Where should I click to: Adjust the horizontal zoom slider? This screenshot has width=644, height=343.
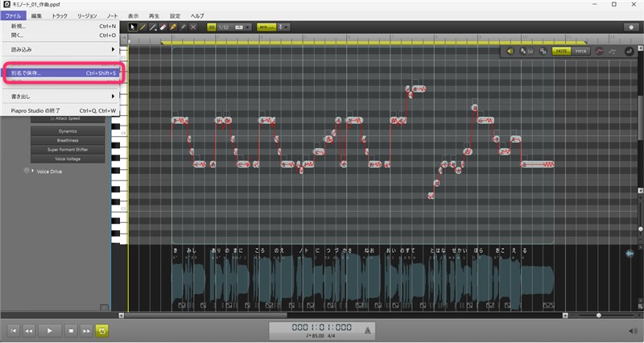[598, 316]
